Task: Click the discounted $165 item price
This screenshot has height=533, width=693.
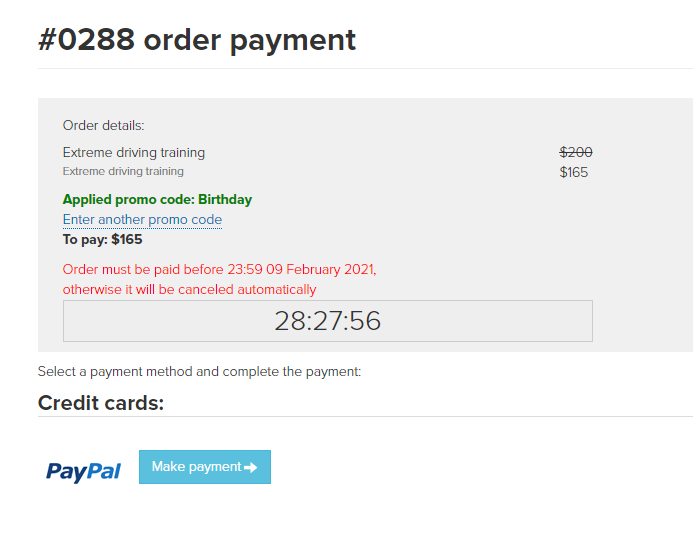Action: 574,172
